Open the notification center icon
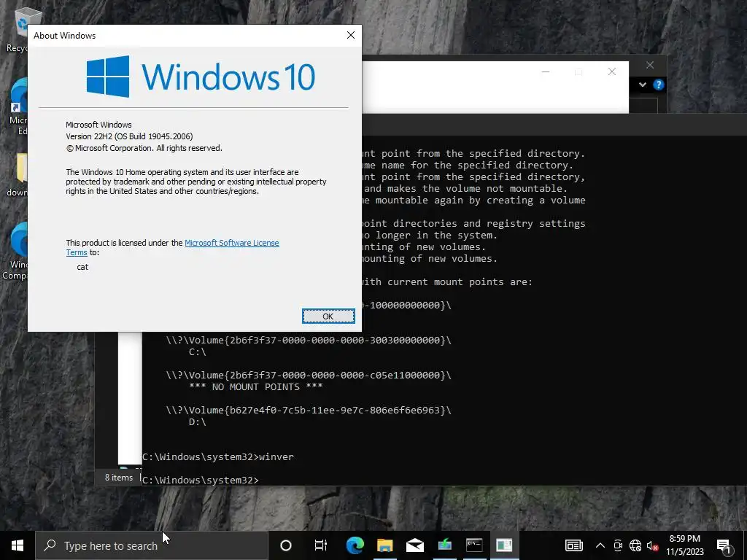Image resolution: width=747 pixels, height=560 pixels. (724, 545)
